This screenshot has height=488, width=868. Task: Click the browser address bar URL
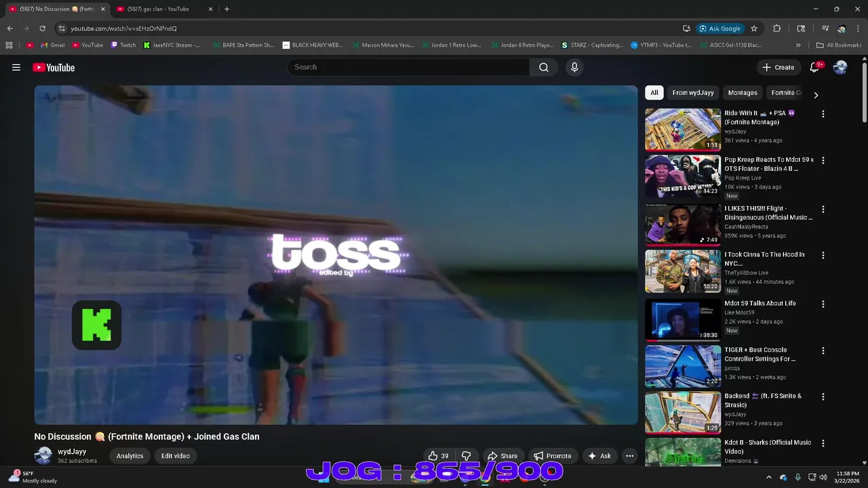pyautogui.click(x=124, y=28)
